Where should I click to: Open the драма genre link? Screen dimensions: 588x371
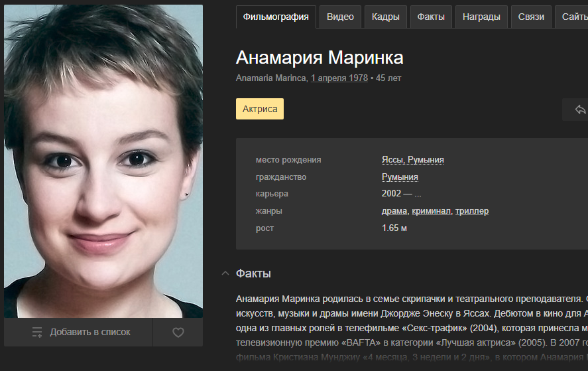coord(394,211)
